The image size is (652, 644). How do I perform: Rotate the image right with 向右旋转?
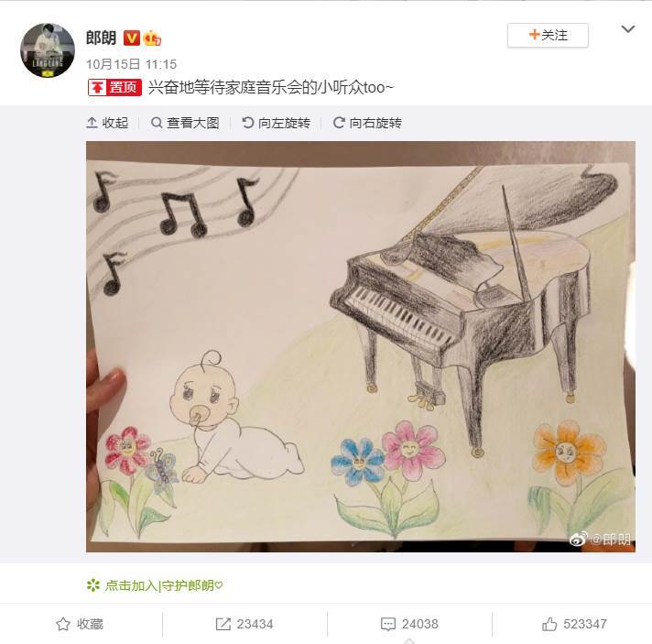(x=367, y=123)
